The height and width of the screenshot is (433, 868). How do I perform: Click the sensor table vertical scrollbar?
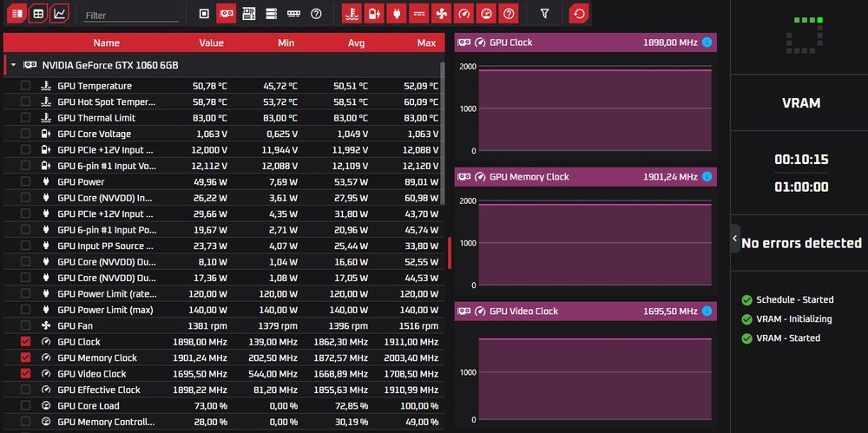pyautogui.click(x=443, y=134)
